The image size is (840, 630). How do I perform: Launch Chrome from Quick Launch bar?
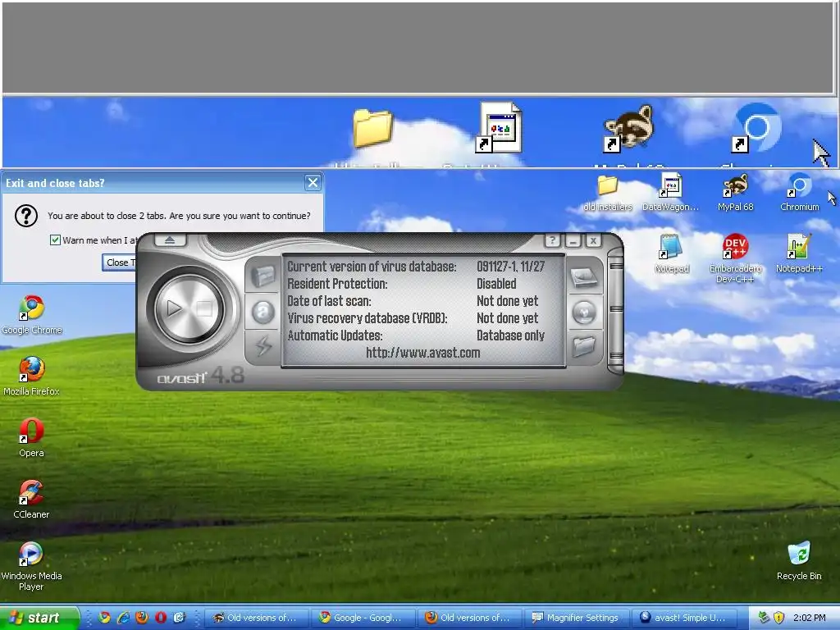pos(104,618)
